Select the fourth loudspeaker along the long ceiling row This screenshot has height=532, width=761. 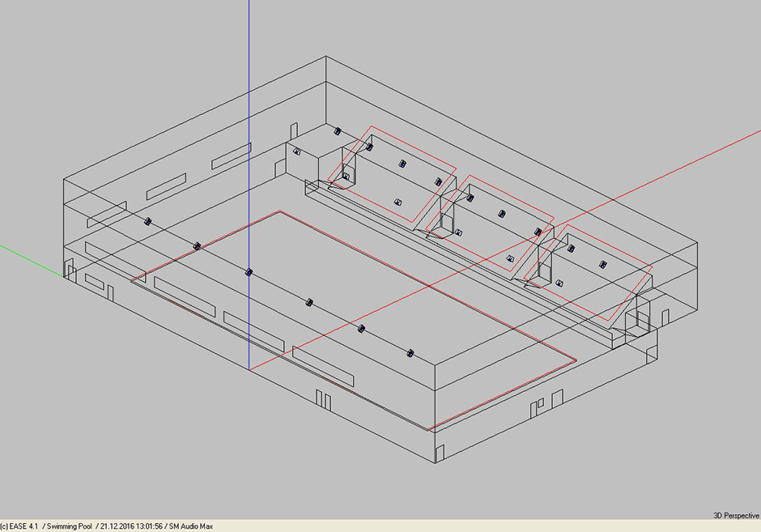tap(309, 302)
